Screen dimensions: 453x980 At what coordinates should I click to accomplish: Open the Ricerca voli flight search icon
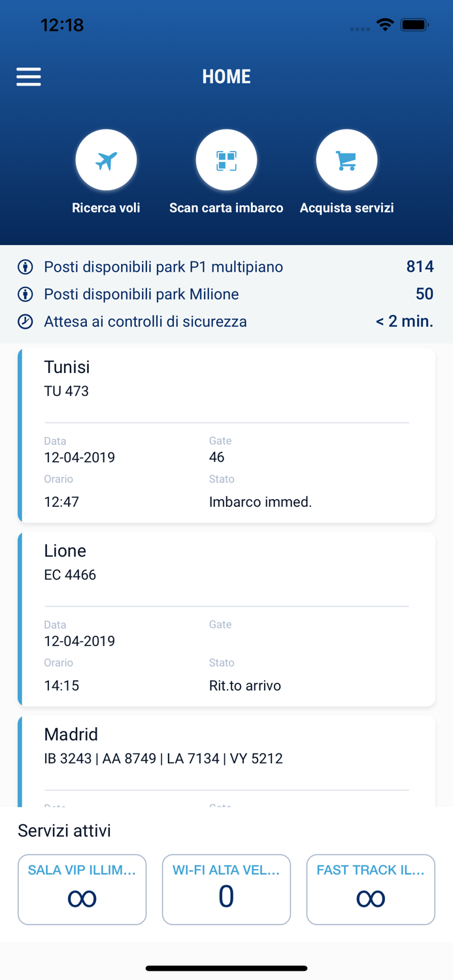coord(106,159)
